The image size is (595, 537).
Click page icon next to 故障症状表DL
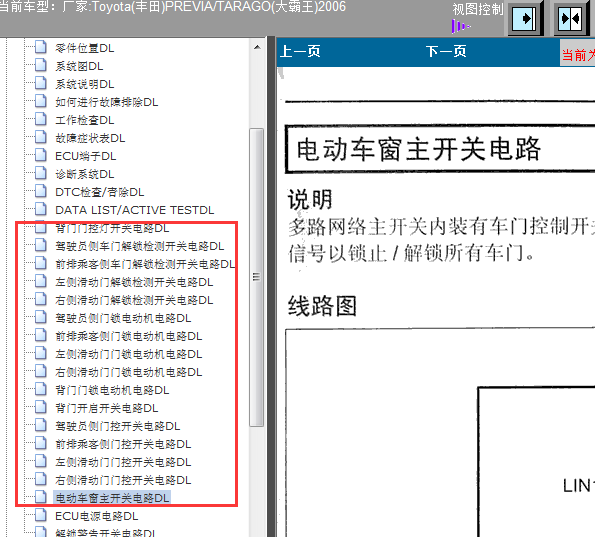pos(41,137)
